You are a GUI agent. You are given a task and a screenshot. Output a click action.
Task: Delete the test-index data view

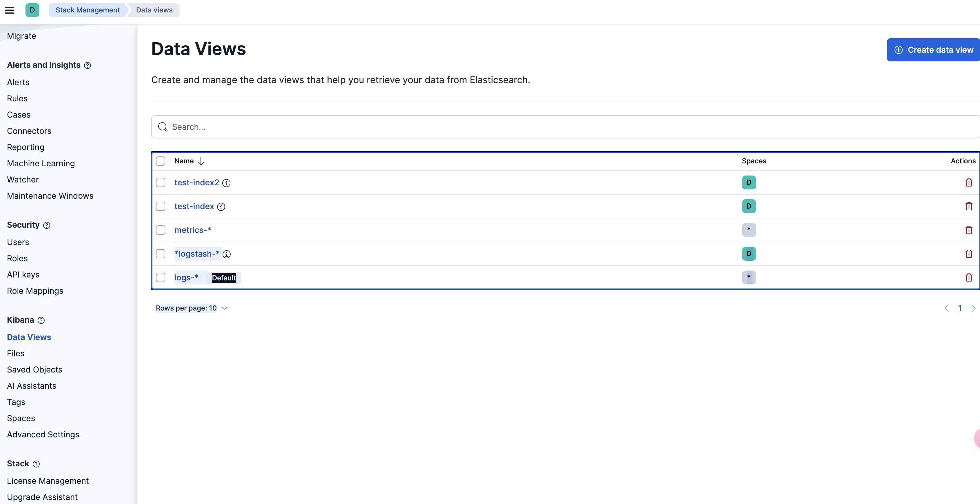(x=969, y=206)
